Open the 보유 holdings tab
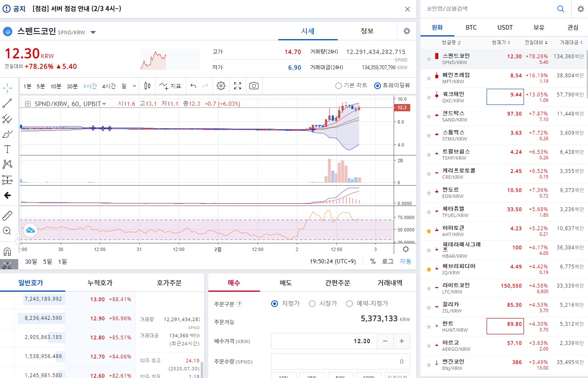The height and width of the screenshot is (378, 588). pos(539,28)
